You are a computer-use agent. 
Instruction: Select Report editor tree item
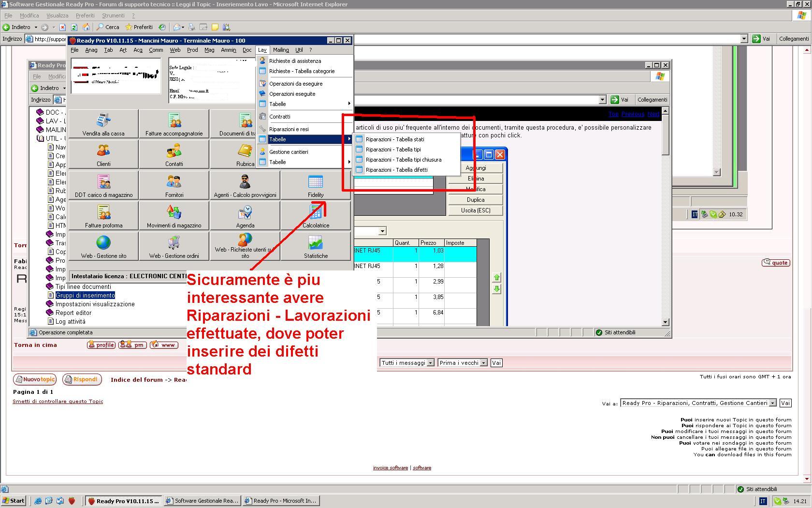(73, 313)
